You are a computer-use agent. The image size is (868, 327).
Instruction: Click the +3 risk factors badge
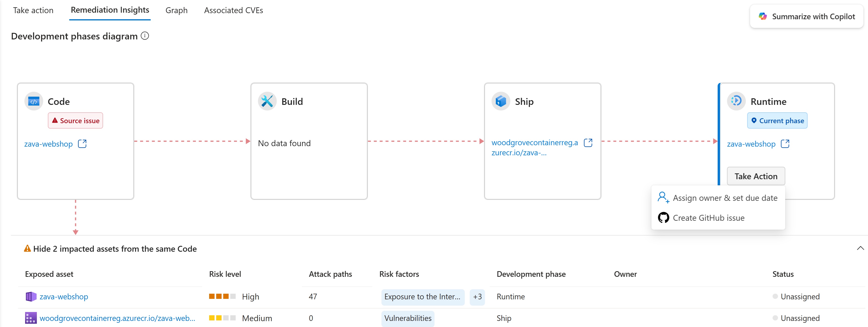pyautogui.click(x=477, y=297)
